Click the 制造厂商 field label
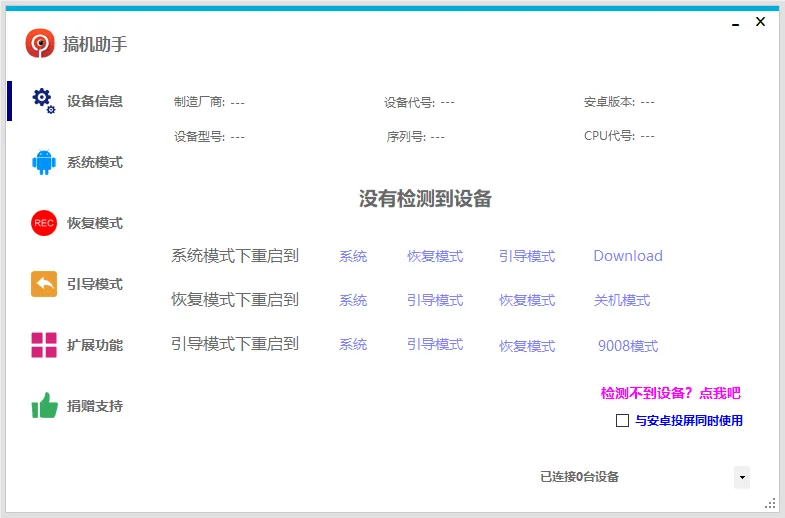The image size is (785, 518). (199, 102)
